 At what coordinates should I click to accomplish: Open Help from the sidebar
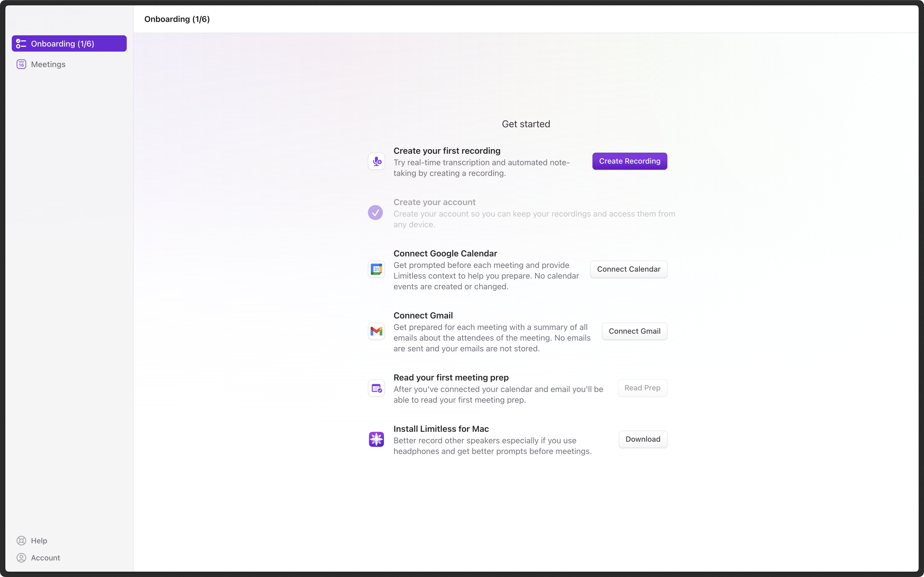pos(39,541)
